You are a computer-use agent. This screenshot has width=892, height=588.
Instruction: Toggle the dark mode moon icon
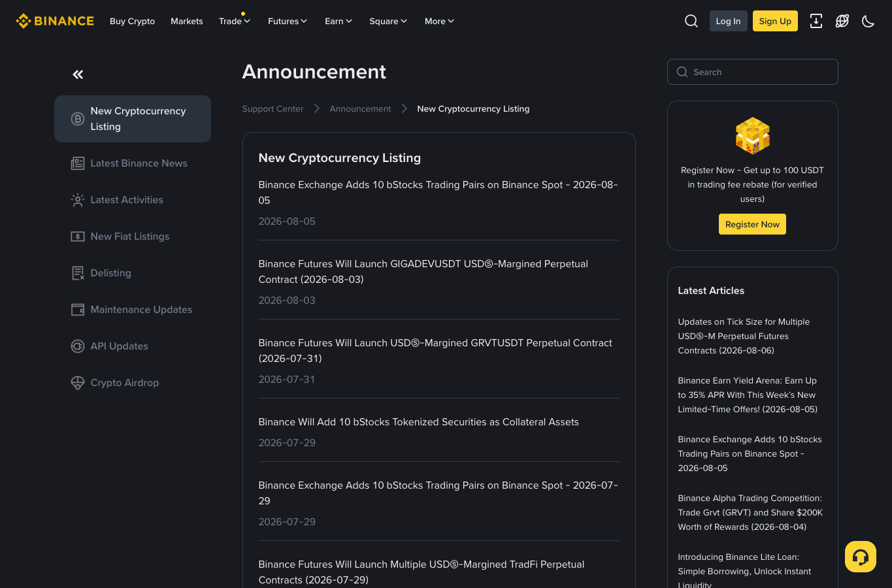(x=868, y=21)
